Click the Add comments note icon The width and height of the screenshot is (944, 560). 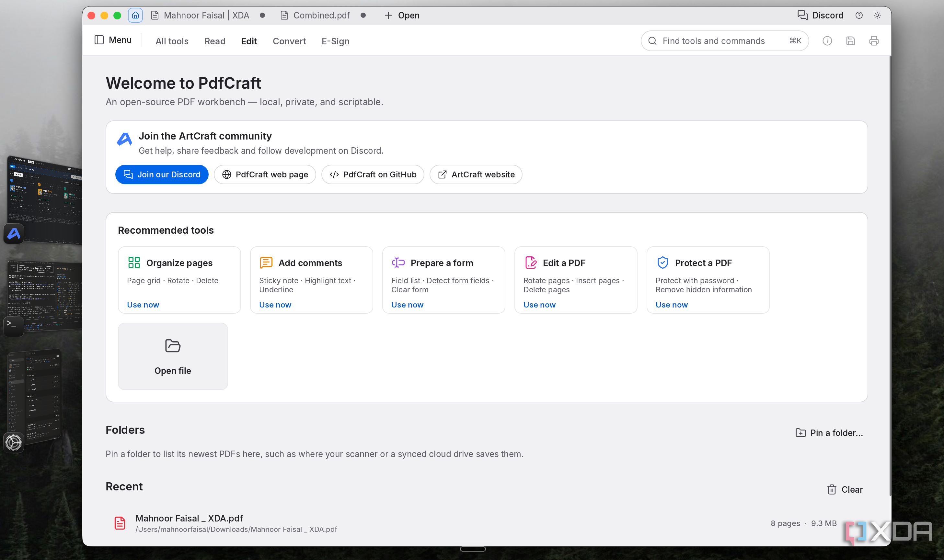[x=266, y=262]
